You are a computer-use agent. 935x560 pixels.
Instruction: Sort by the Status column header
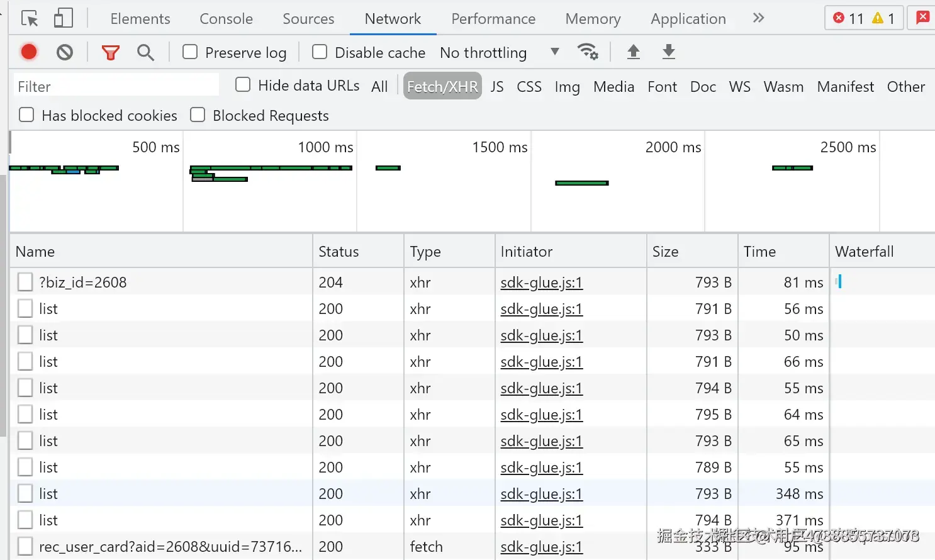coord(358,251)
